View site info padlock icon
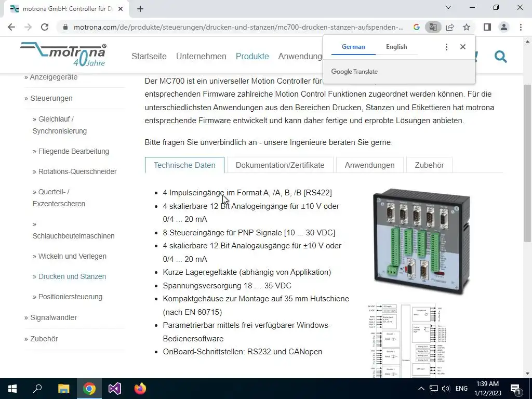The image size is (532, 399). coord(65,27)
